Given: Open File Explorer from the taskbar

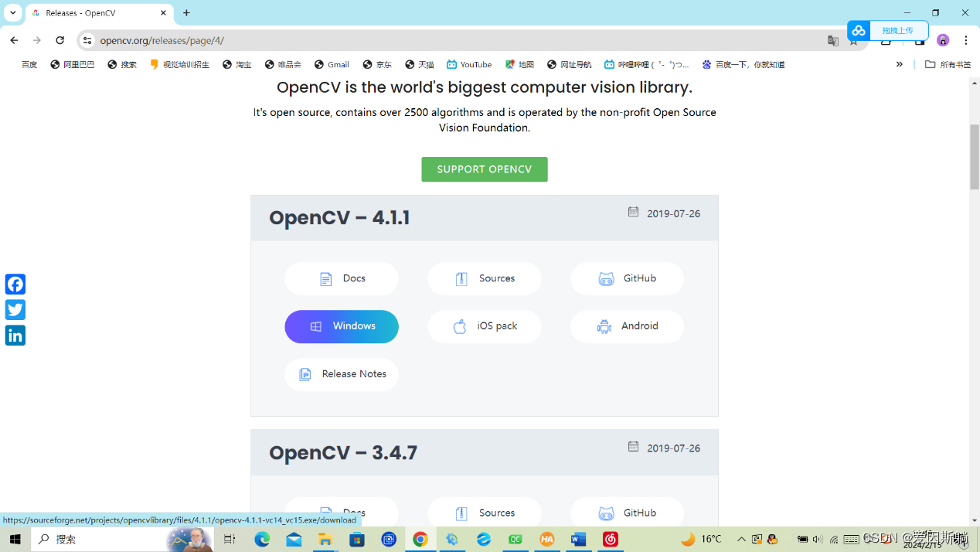Looking at the screenshot, I should click(325, 540).
